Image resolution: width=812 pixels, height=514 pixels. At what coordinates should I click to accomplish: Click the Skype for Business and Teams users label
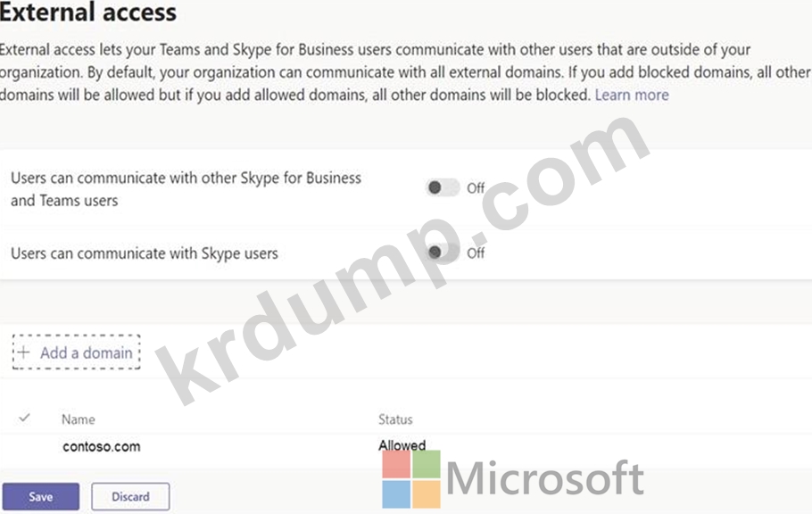pyautogui.click(x=186, y=189)
